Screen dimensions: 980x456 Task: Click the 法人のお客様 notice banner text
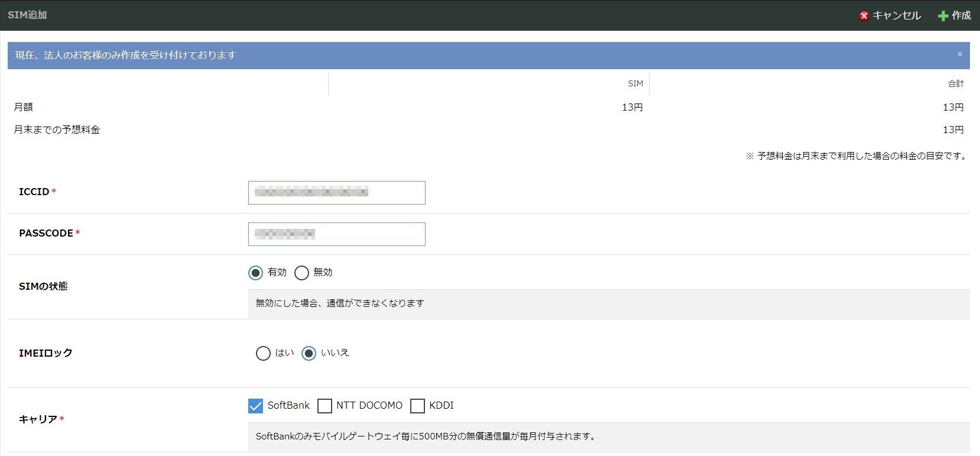click(125, 55)
